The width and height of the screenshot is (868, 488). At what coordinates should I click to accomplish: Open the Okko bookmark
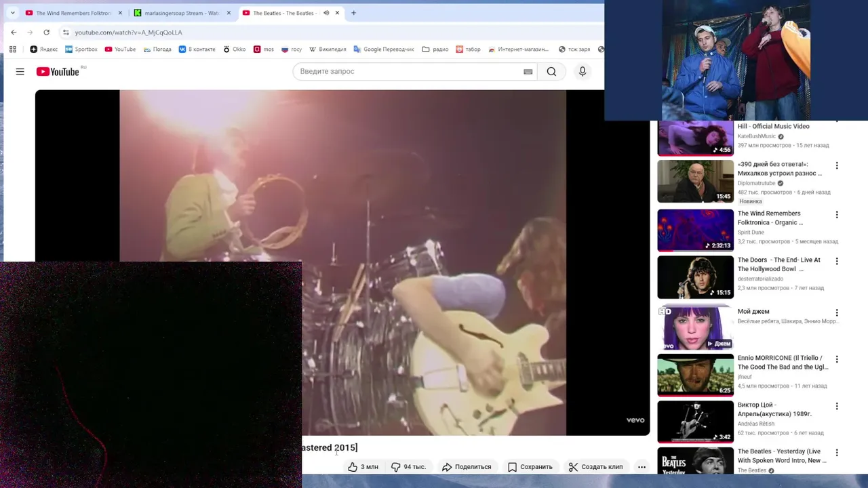click(235, 49)
